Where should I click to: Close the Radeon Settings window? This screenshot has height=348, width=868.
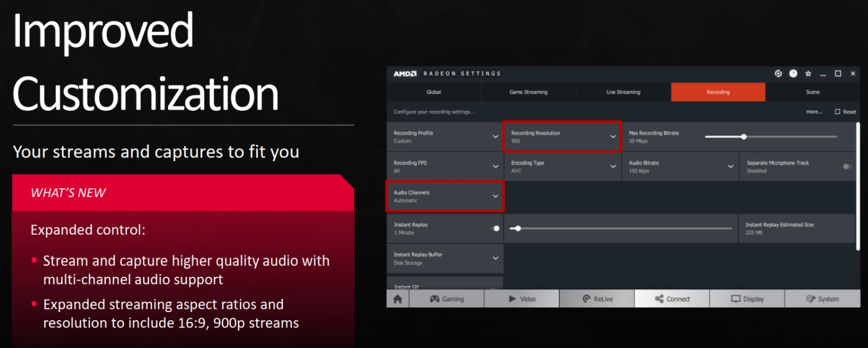[853, 74]
